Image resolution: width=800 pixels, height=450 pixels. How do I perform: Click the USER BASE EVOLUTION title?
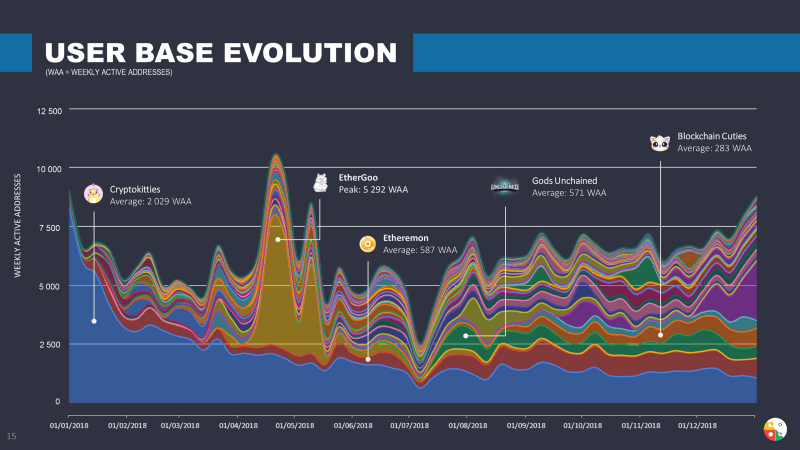click(x=221, y=52)
